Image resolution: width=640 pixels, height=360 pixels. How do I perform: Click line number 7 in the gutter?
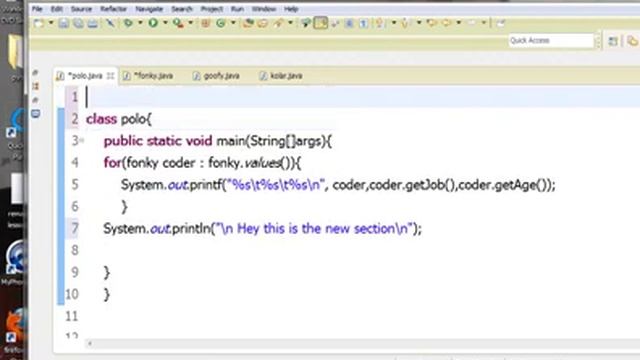pos(74,229)
